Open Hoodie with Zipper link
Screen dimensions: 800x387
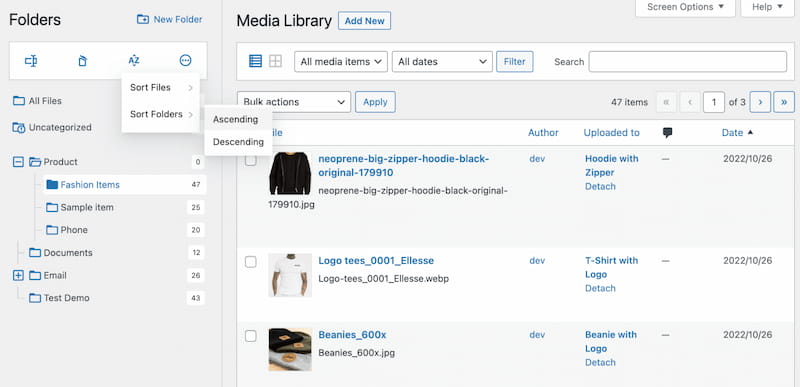click(611, 166)
